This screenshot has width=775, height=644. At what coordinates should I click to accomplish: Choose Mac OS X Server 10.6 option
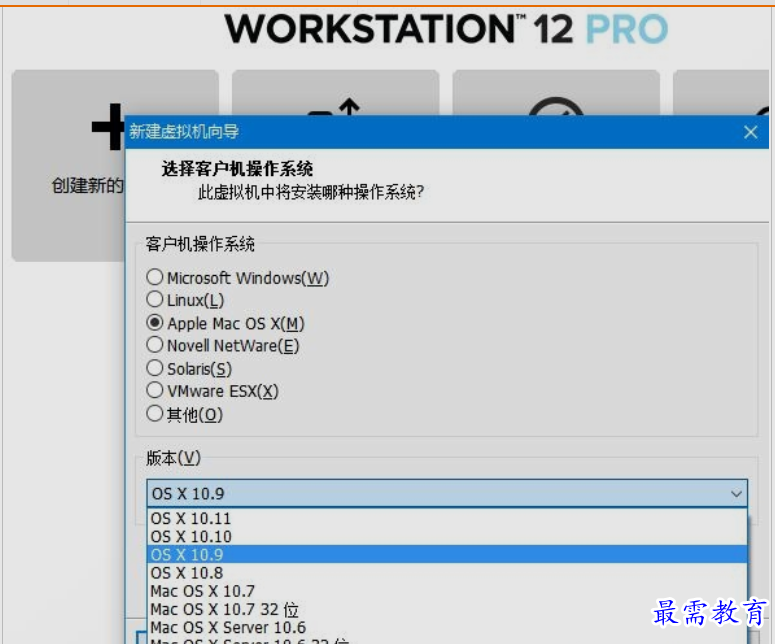point(447,628)
